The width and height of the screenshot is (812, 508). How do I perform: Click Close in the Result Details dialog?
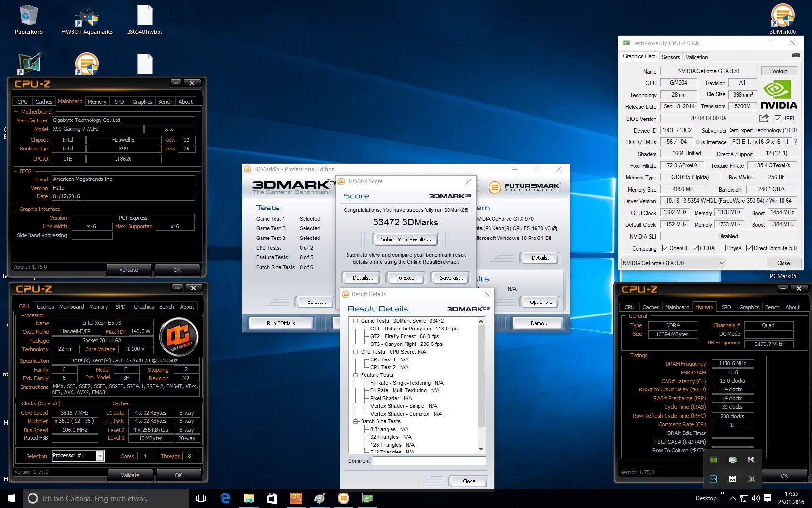click(468, 481)
